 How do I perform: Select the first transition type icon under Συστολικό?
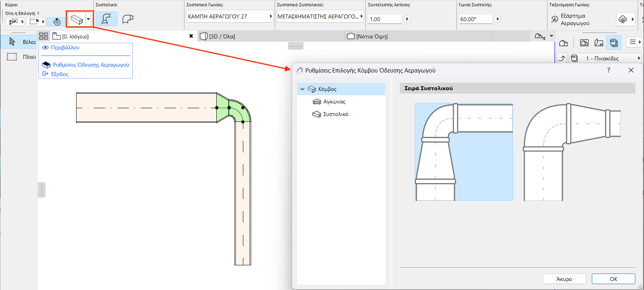tap(106, 19)
